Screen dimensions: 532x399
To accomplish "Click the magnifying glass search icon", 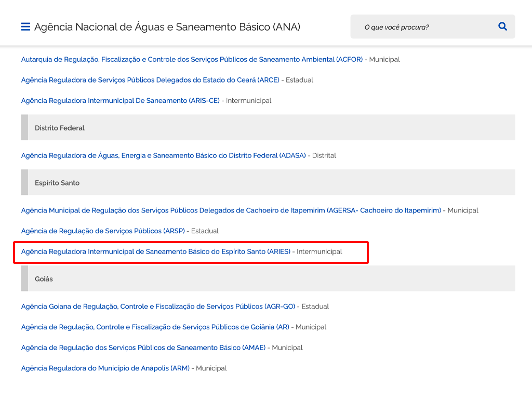I will [502, 26].
